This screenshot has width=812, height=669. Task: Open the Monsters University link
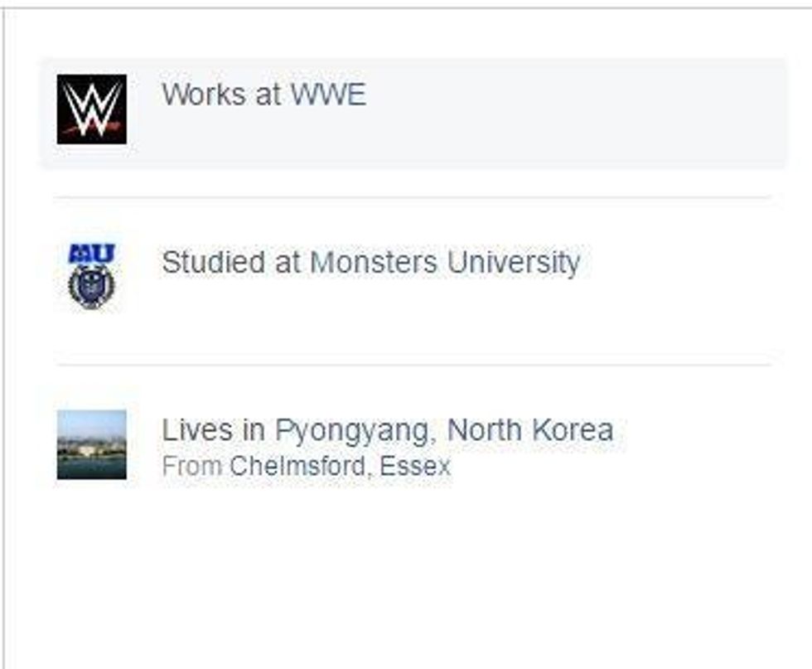click(x=445, y=263)
